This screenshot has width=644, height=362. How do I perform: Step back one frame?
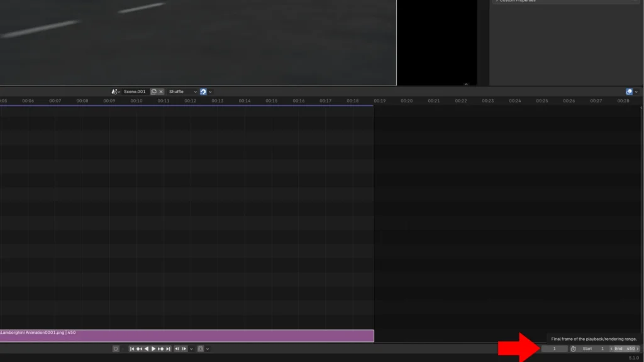[177, 348]
